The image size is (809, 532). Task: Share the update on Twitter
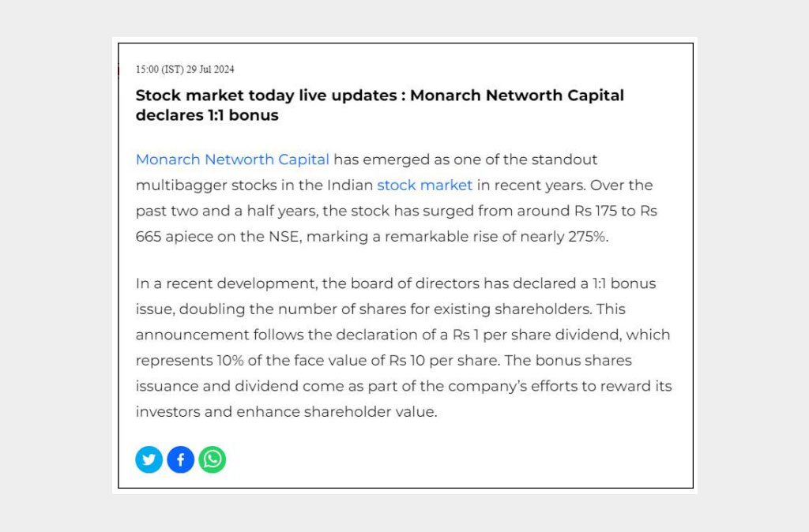149,459
